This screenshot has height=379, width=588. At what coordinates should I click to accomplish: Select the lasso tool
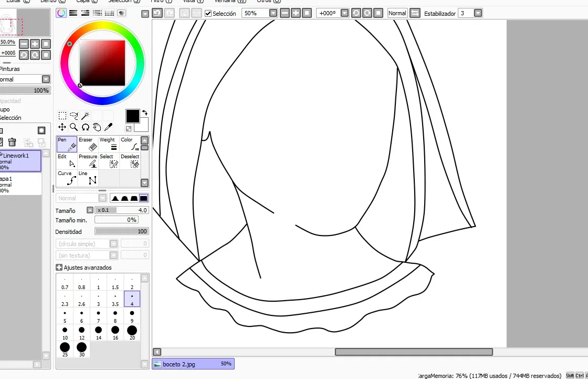click(74, 115)
